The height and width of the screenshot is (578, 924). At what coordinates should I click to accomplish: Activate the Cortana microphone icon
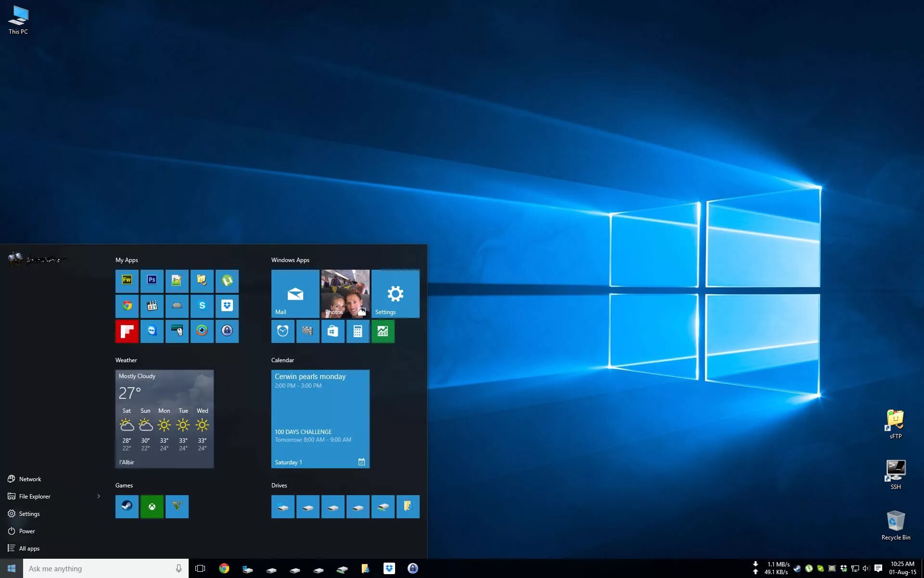179,568
